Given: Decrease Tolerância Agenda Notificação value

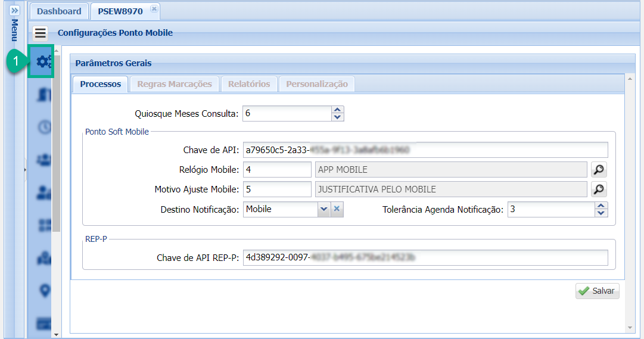Looking at the screenshot, I should click(x=601, y=213).
